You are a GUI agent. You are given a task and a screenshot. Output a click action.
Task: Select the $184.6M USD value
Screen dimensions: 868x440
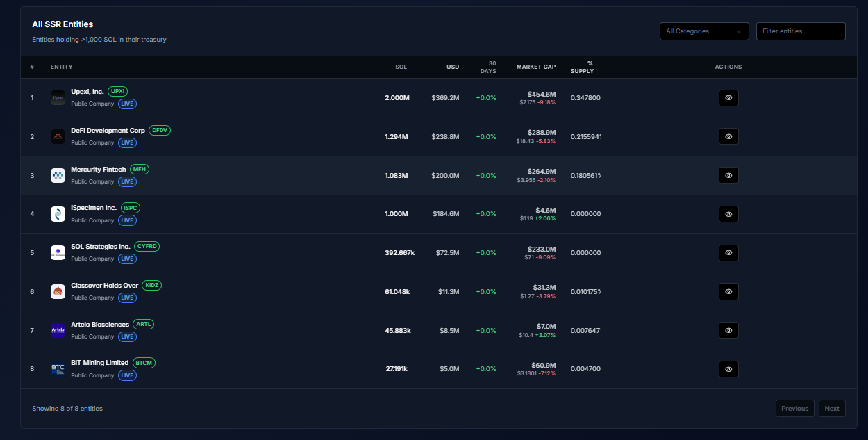446,214
